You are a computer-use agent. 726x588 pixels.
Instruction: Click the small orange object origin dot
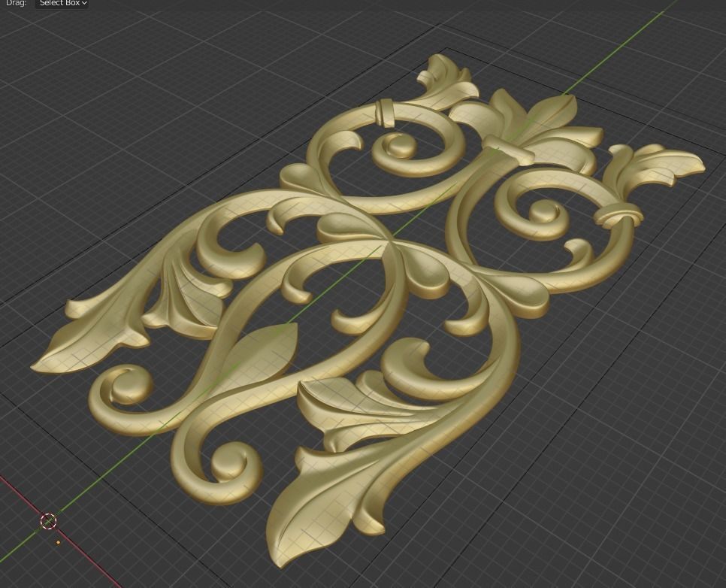59,542
